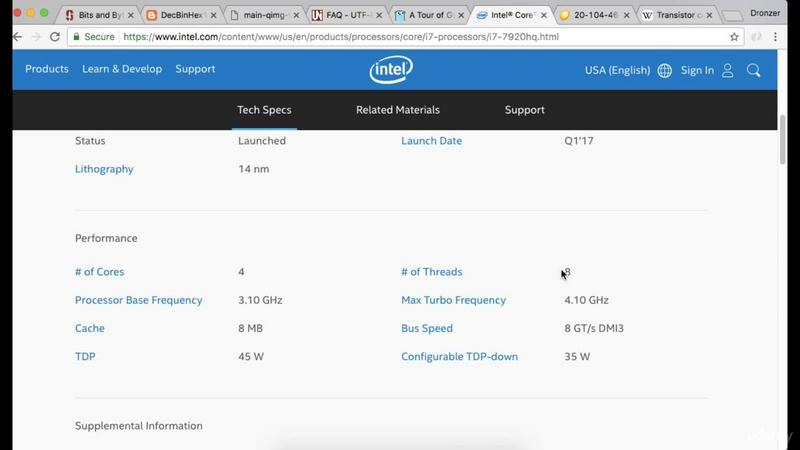800x450 pixels.
Task: Open site search magnifier icon
Action: tap(754, 70)
